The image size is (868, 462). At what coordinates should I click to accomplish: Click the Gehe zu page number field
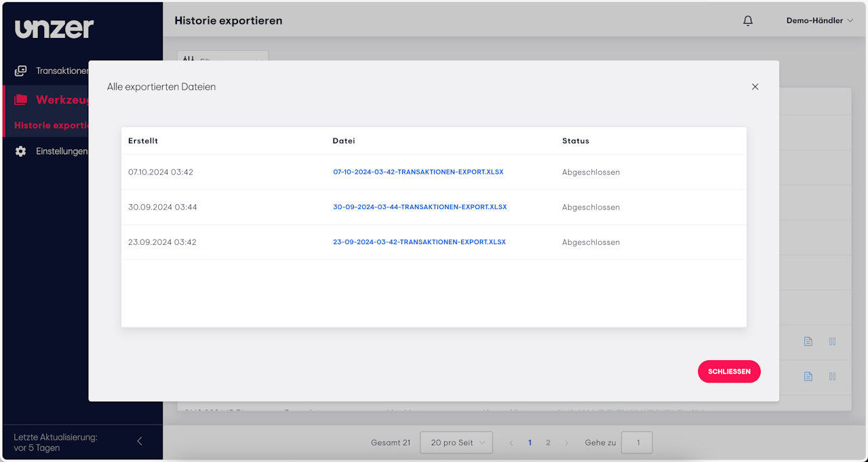(637, 442)
